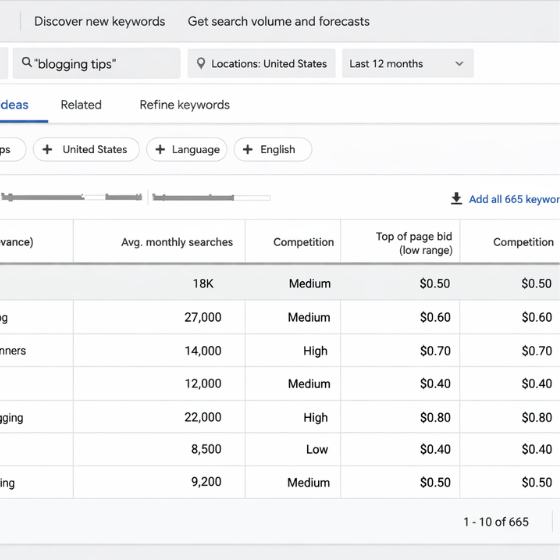560x560 pixels.
Task: Click plus icon on Language chip
Action: (160, 149)
